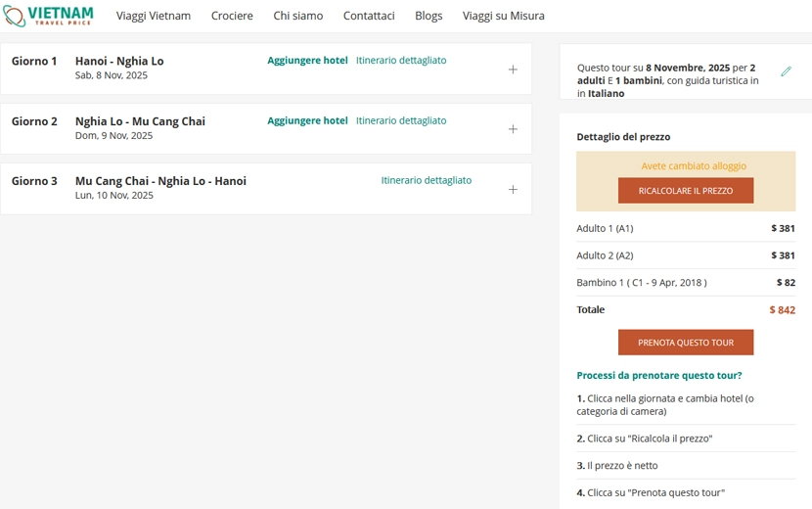Expand Giorno 1 Hanoi - Nghia Lo row

(x=513, y=69)
